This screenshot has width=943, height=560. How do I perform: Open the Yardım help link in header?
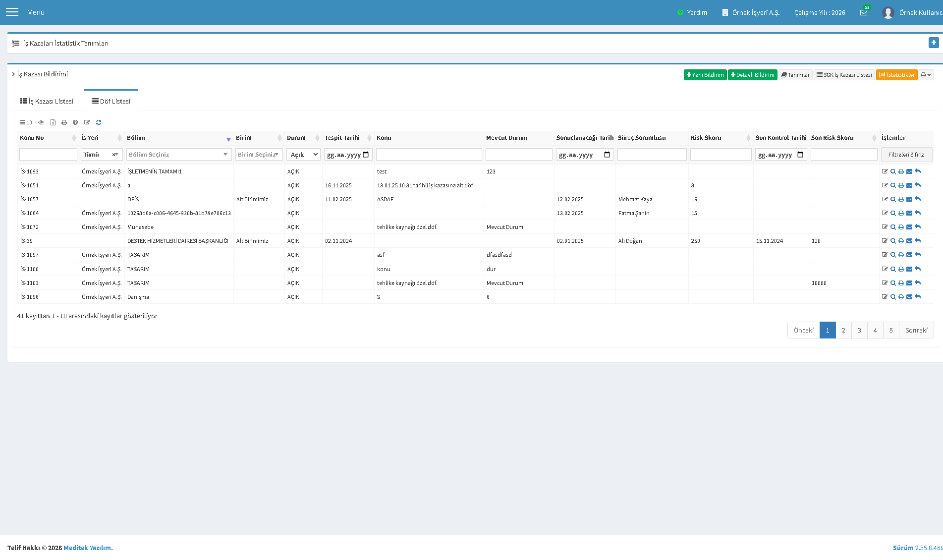click(692, 12)
